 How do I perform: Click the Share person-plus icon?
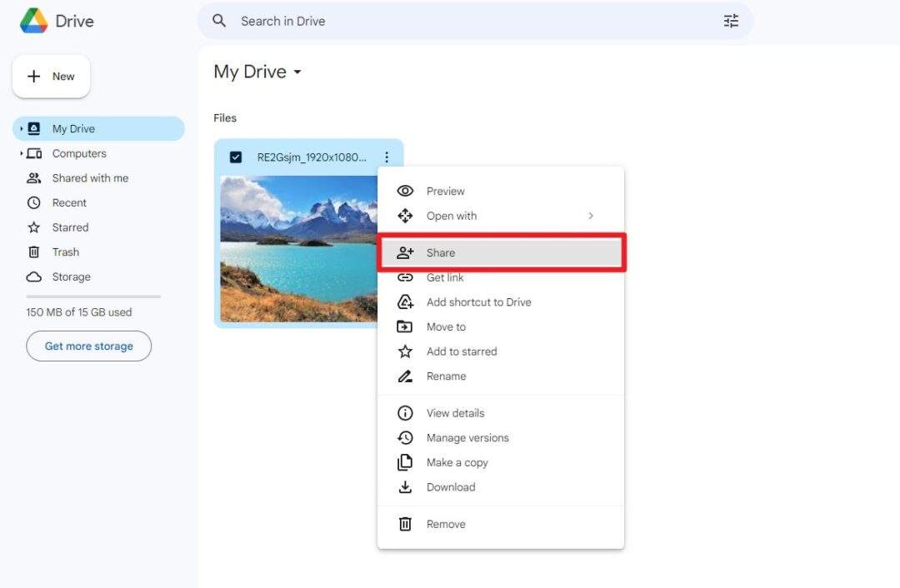tap(405, 252)
